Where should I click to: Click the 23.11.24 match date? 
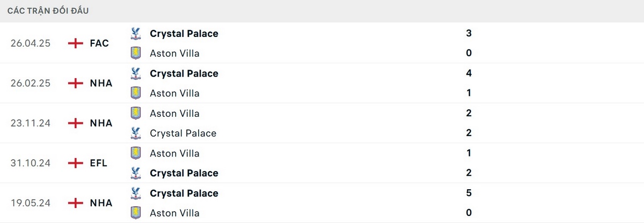coord(31,123)
